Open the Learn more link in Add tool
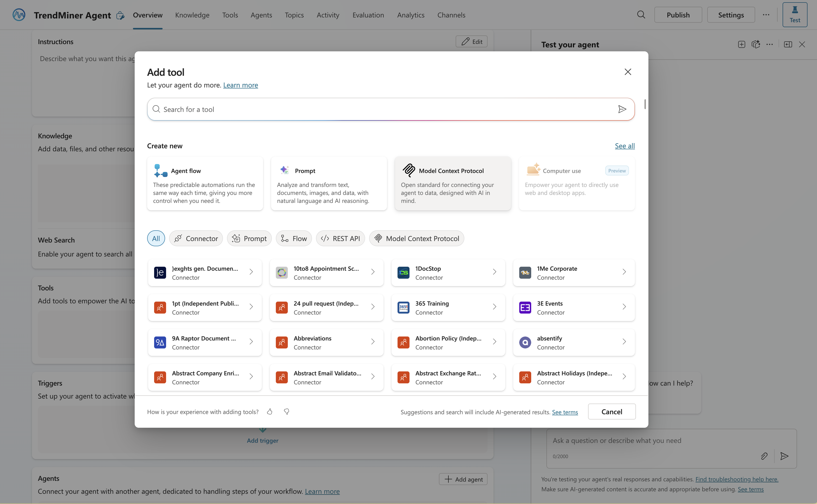This screenshot has height=504, width=817. (240, 85)
